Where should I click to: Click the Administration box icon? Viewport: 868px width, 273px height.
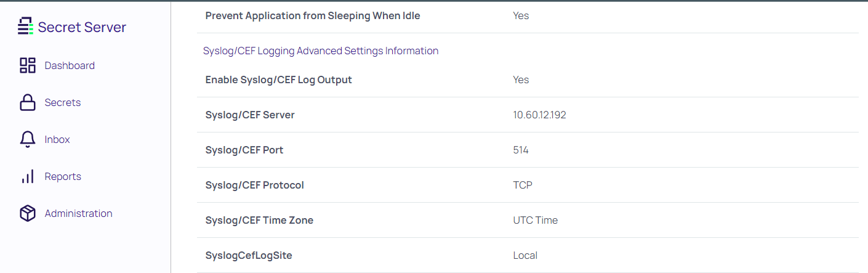tap(28, 214)
